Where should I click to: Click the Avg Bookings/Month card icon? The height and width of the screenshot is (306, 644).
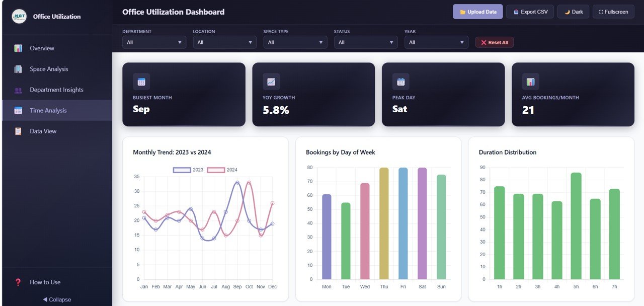click(x=530, y=81)
